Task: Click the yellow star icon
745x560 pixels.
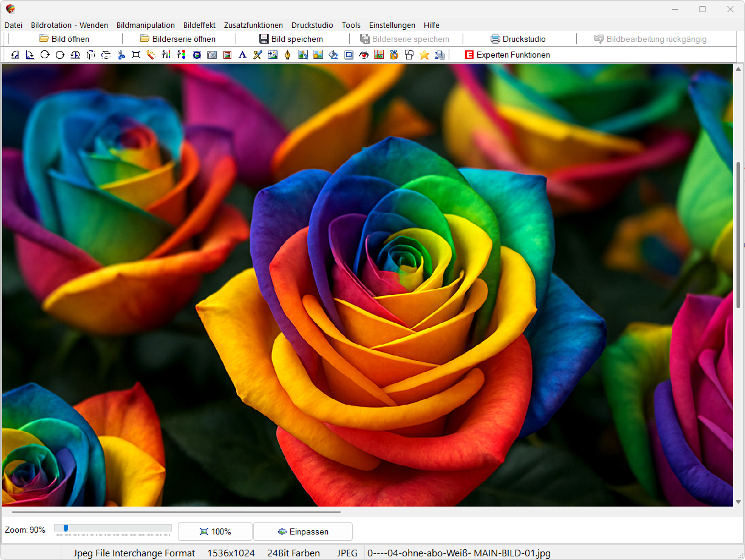Action: (424, 55)
